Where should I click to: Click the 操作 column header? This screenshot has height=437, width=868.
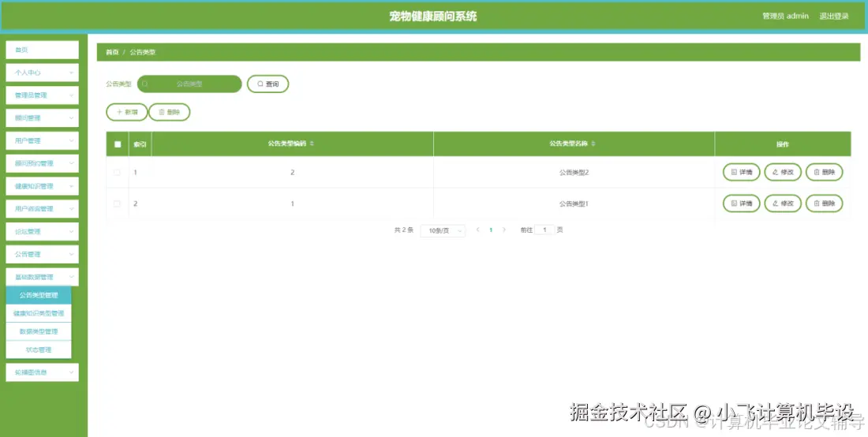tap(782, 144)
